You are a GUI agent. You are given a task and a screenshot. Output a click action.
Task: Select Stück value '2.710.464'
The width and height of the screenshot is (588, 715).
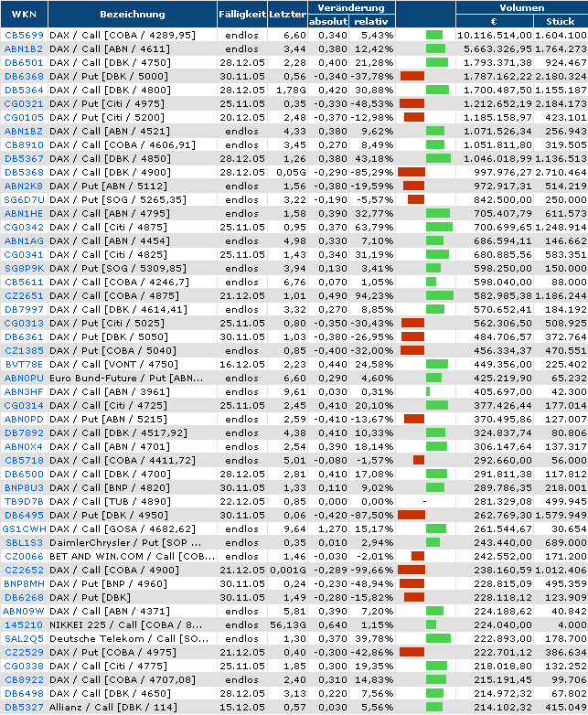(561, 173)
